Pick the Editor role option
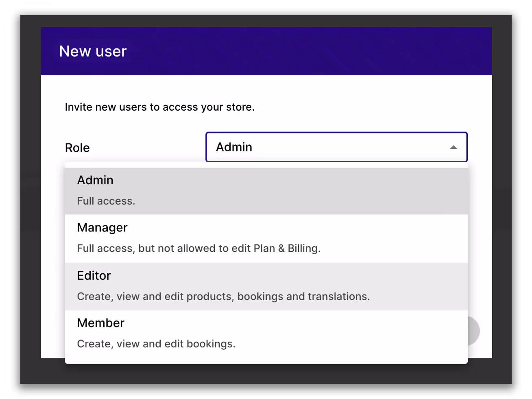532x399 pixels. [x=266, y=286]
